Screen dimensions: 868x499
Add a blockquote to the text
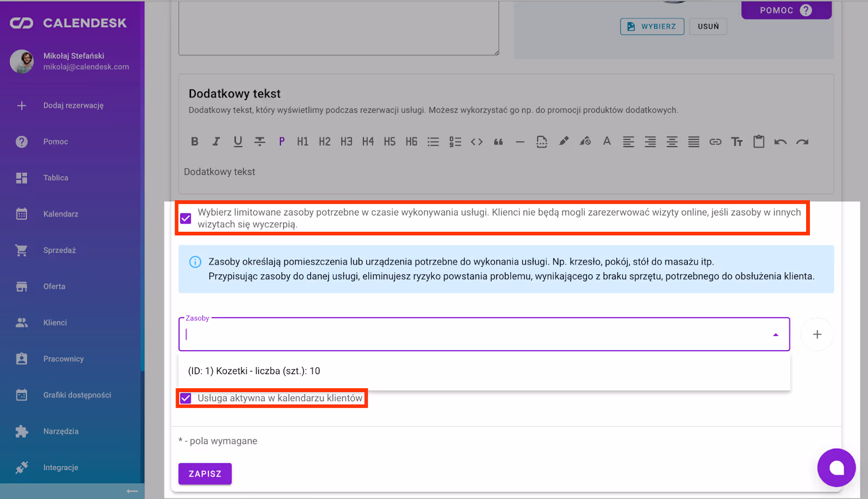(x=498, y=142)
